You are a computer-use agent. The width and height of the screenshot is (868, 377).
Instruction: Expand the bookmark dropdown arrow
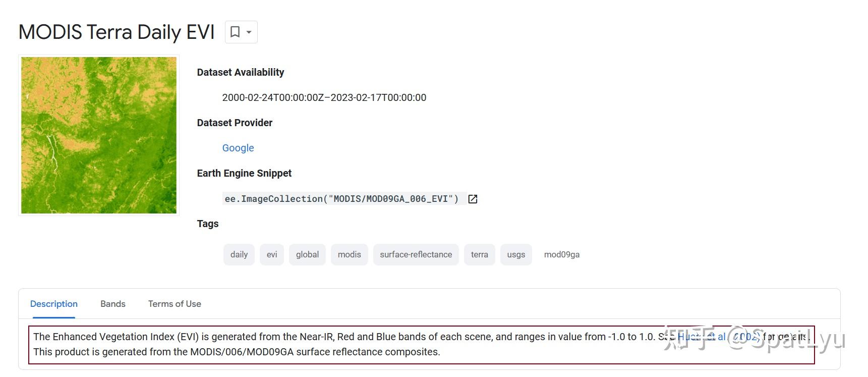click(x=249, y=32)
